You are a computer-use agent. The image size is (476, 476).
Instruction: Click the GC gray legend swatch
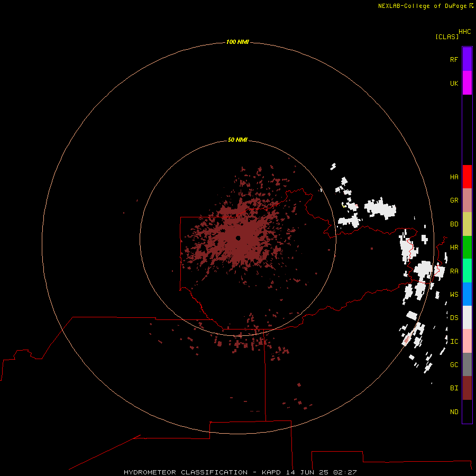[x=467, y=364]
